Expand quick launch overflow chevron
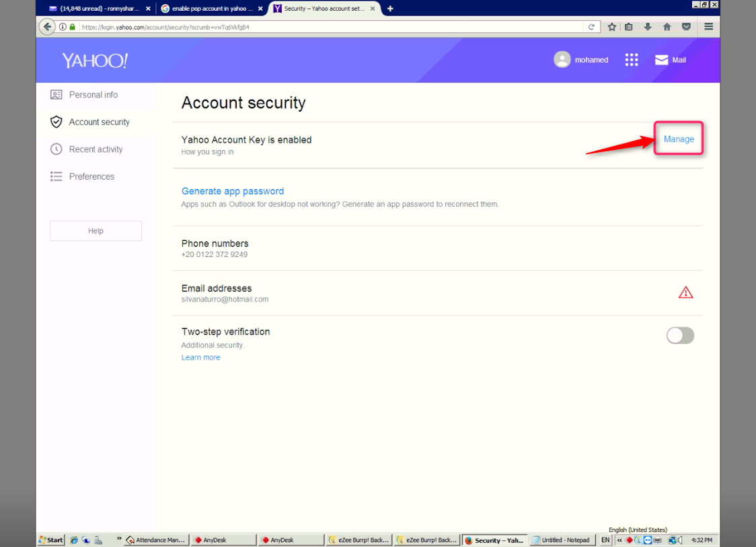756x547 pixels. click(119, 538)
